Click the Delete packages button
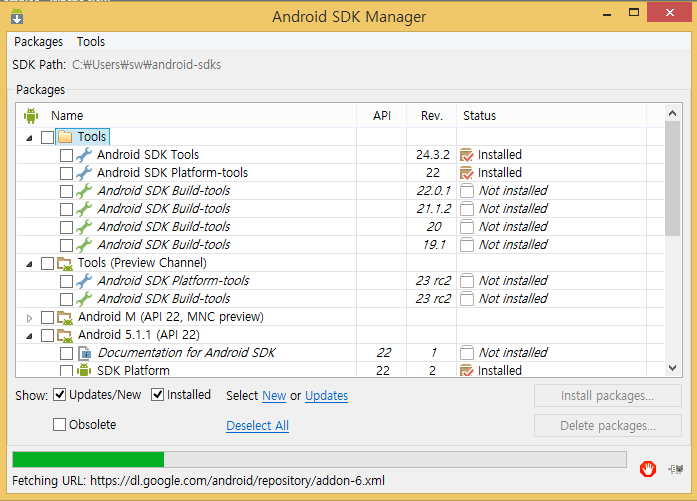This screenshot has width=697, height=501. 608,425
